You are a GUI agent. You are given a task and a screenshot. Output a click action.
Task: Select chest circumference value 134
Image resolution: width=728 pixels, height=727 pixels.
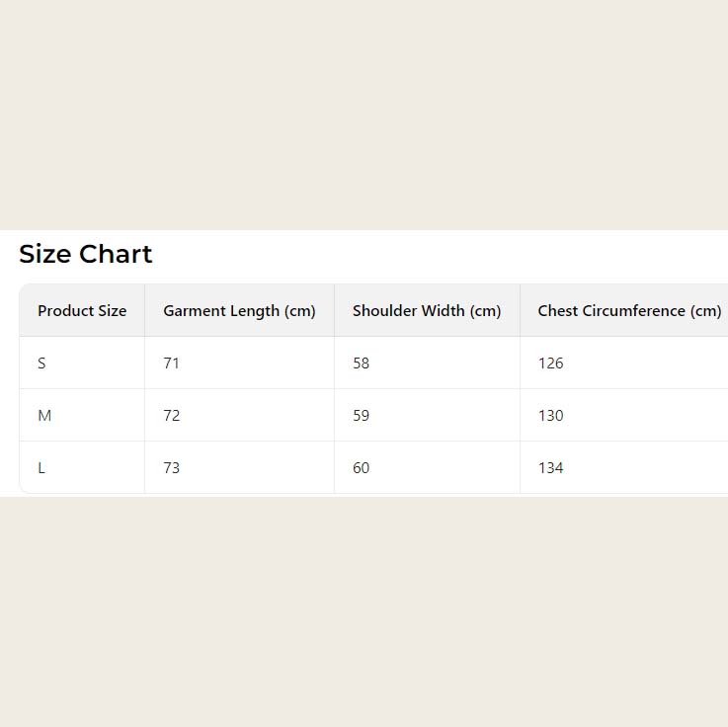pos(550,468)
